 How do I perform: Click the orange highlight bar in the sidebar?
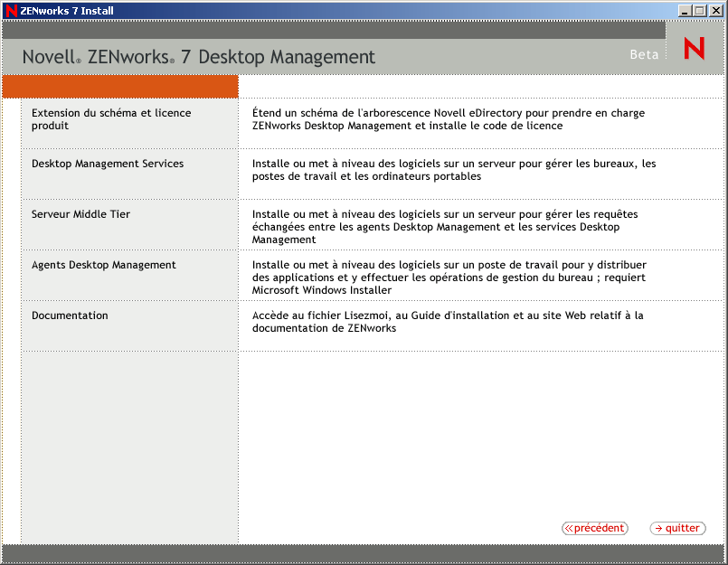pos(119,86)
